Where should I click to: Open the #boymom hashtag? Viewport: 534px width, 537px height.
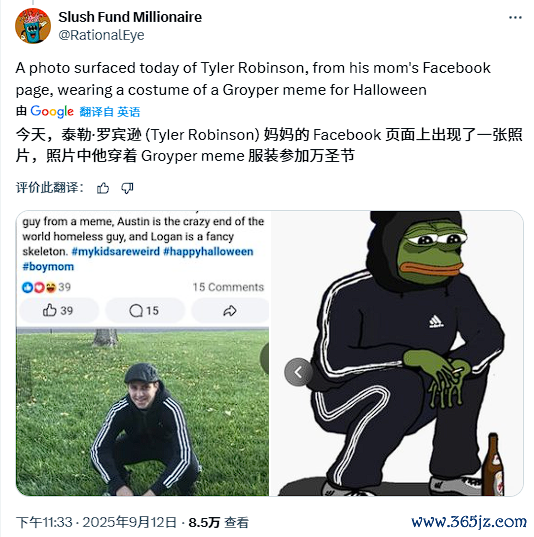(48, 266)
